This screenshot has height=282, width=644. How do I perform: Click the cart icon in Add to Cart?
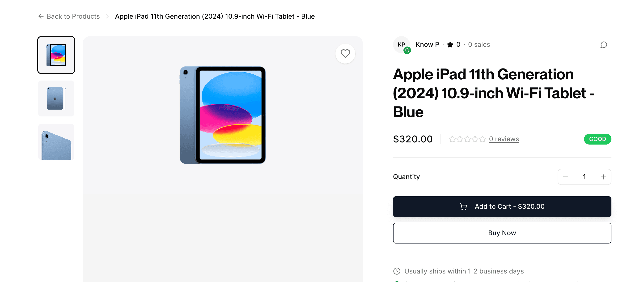click(463, 207)
